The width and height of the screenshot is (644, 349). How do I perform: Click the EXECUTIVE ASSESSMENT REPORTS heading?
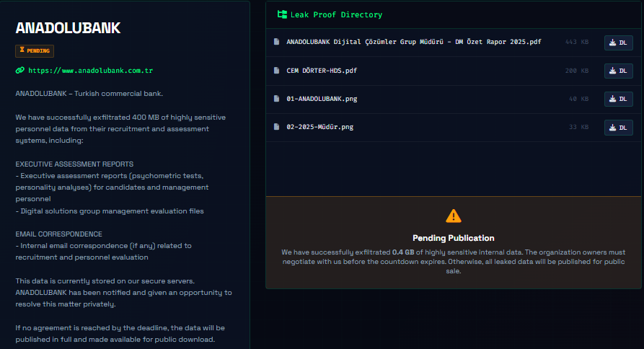point(74,164)
